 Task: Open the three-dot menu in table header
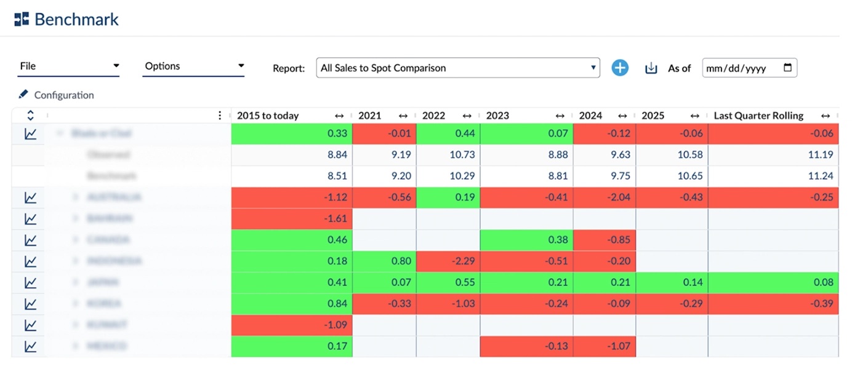tap(220, 115)
